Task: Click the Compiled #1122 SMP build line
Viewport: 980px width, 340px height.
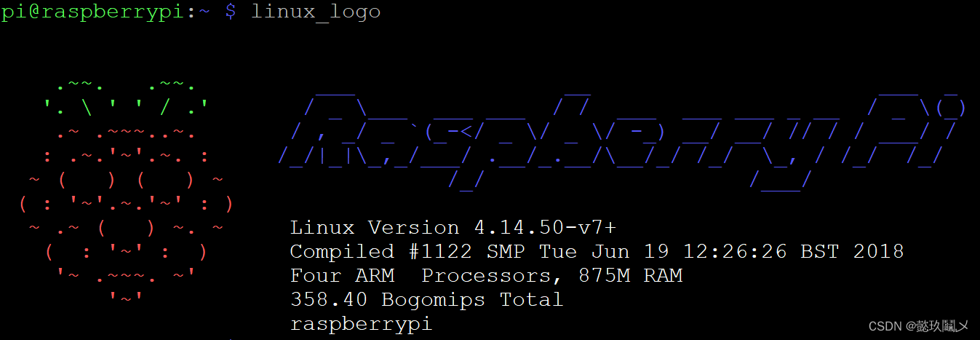Action: (x=597, y=252)
